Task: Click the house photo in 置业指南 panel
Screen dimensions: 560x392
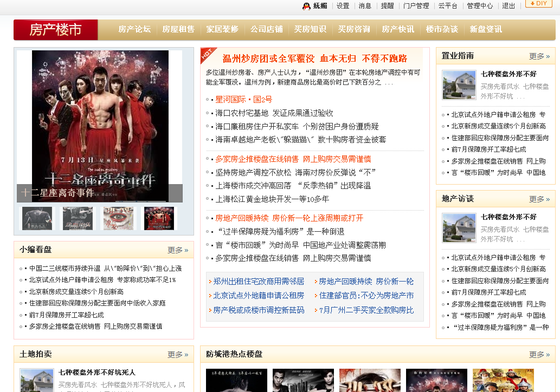Action: [458, 85]
